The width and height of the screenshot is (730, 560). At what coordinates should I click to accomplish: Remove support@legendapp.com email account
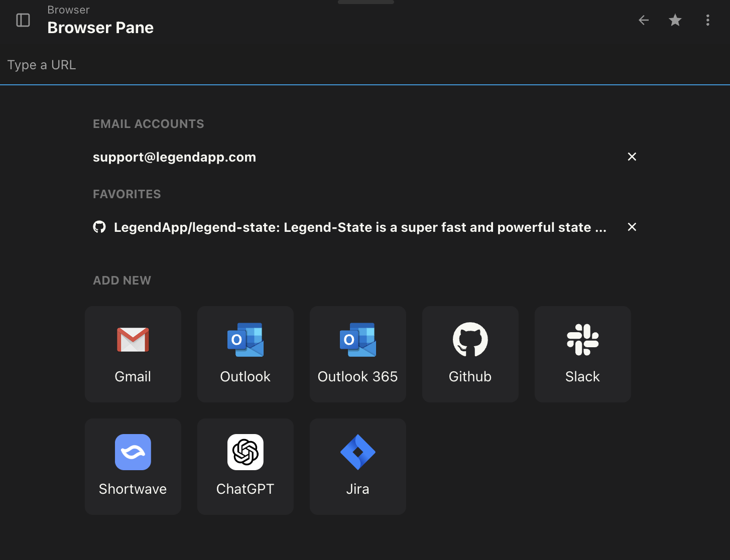[632, 157]
